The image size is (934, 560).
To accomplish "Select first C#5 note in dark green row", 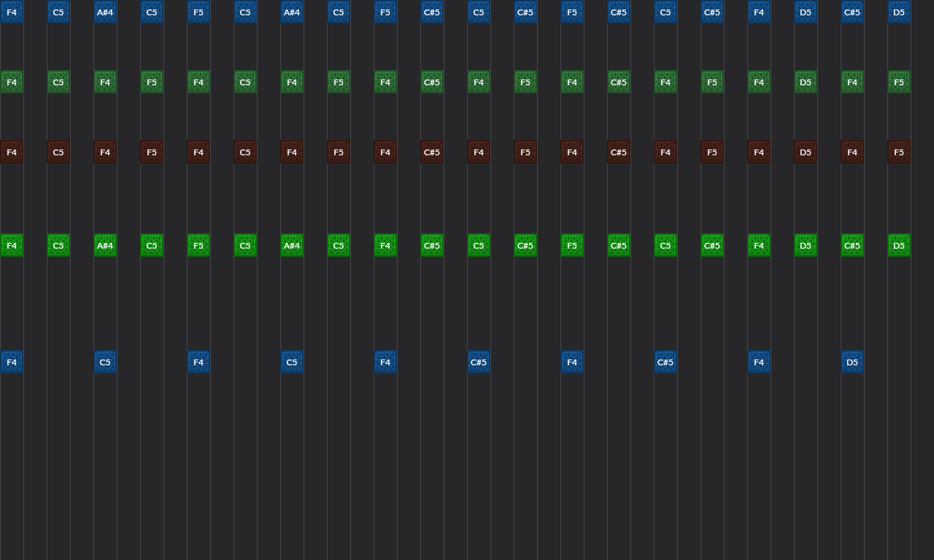I will 432,82.
